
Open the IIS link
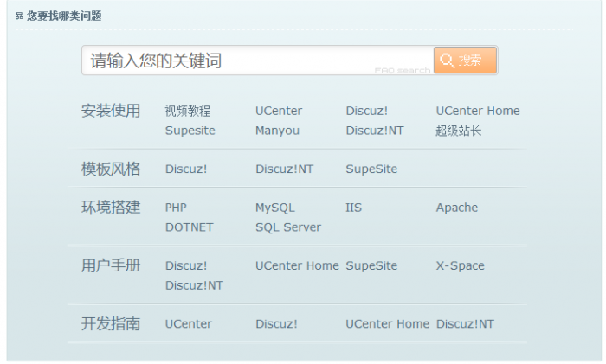(x=353, y=208)
